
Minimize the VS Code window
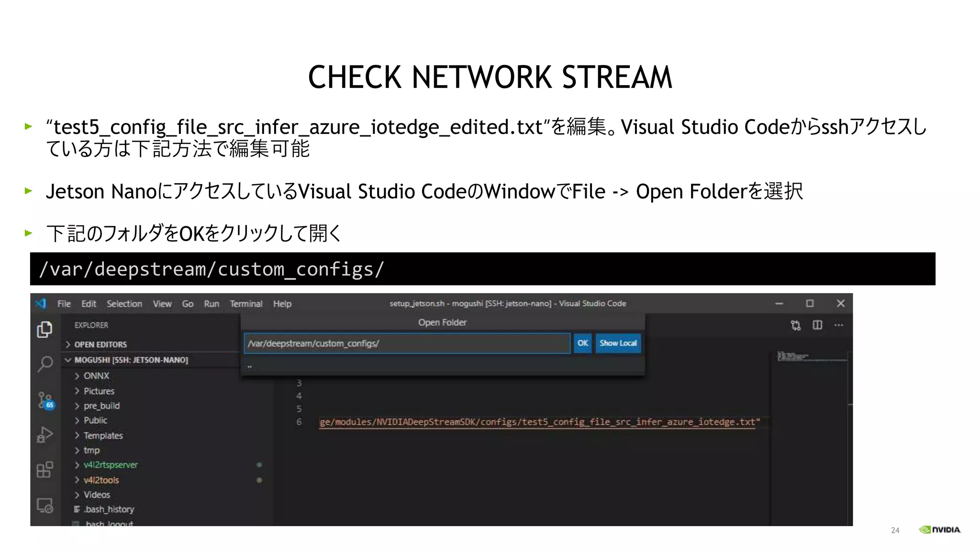pos(779,303)
